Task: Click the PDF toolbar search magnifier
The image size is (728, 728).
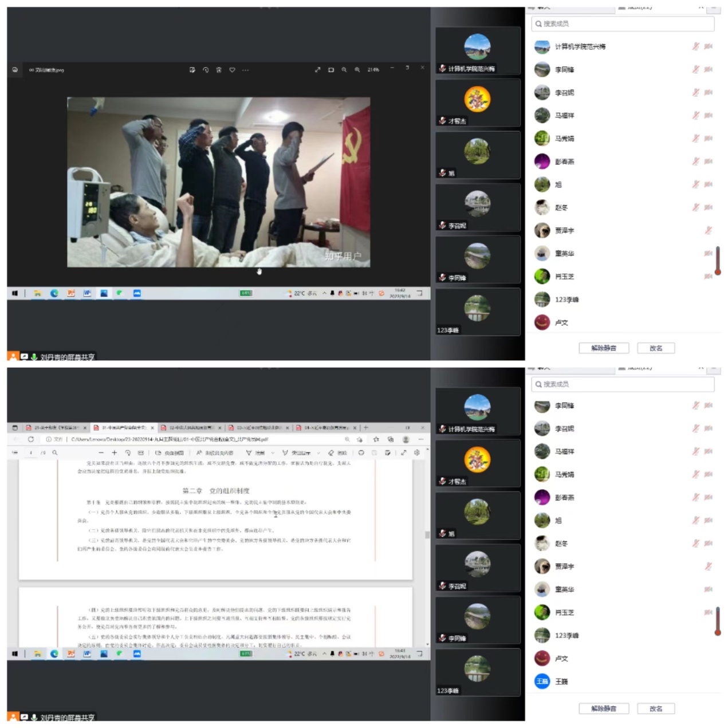Action: [x=55, y=452]
